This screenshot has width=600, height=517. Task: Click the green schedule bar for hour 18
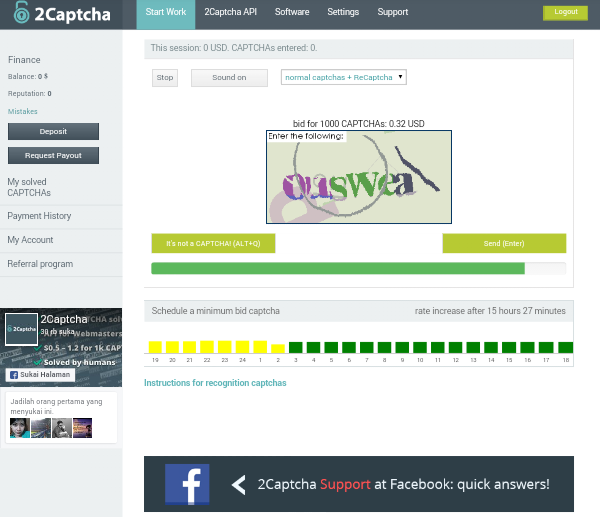click(x=566, y=347)
